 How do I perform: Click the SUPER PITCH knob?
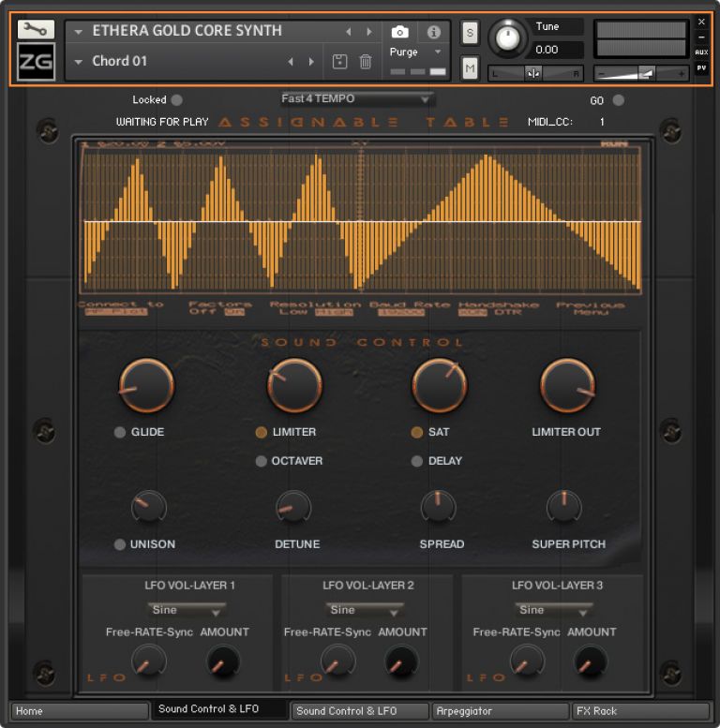pos(564,508)
